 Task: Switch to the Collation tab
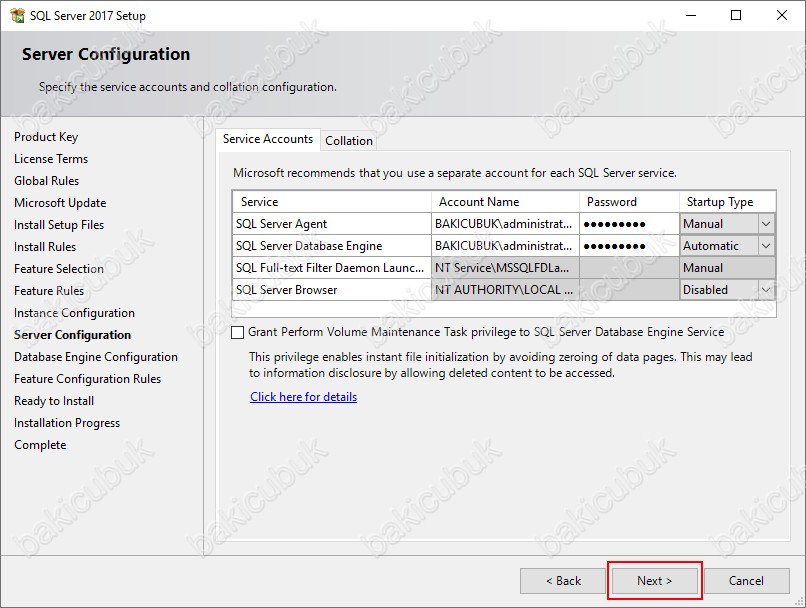pos(349,141)
